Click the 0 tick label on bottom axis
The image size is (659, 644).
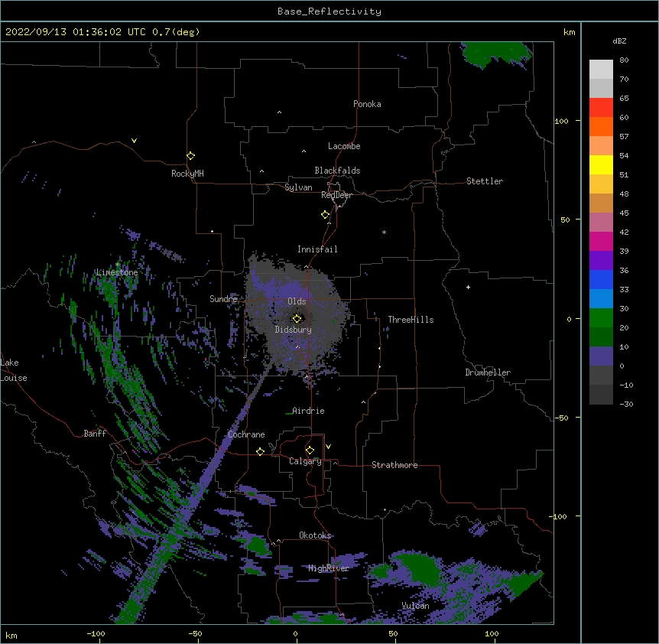tap(295, 633)
